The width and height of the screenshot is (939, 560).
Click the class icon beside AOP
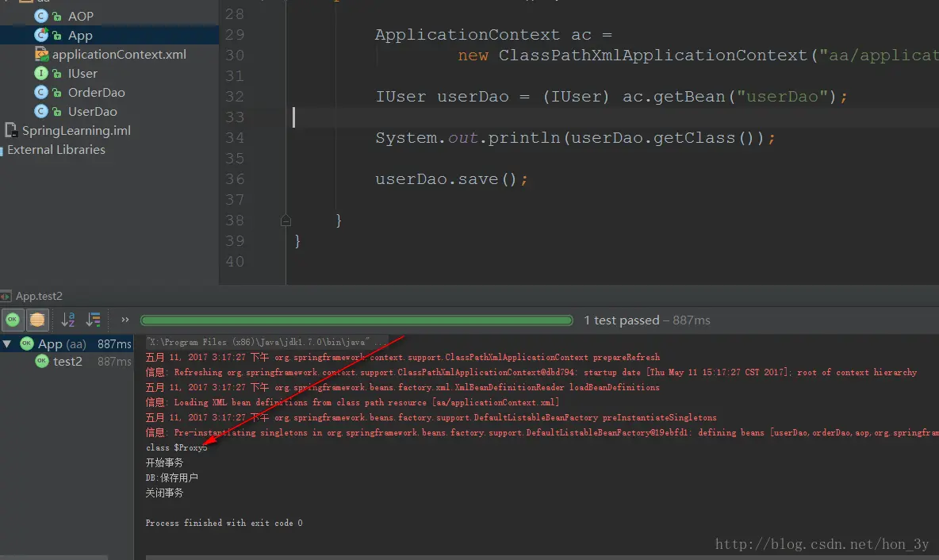click(40, 16)
